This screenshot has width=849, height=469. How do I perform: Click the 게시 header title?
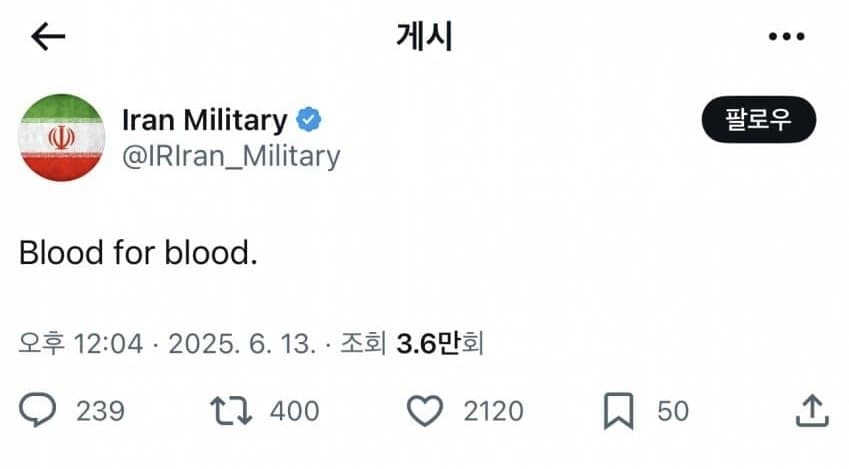pos(424,37)
